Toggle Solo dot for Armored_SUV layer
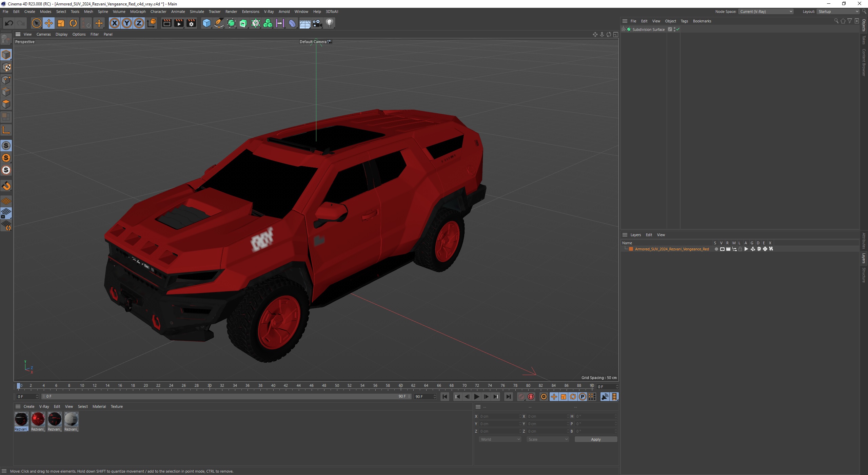 pos(716,249)
